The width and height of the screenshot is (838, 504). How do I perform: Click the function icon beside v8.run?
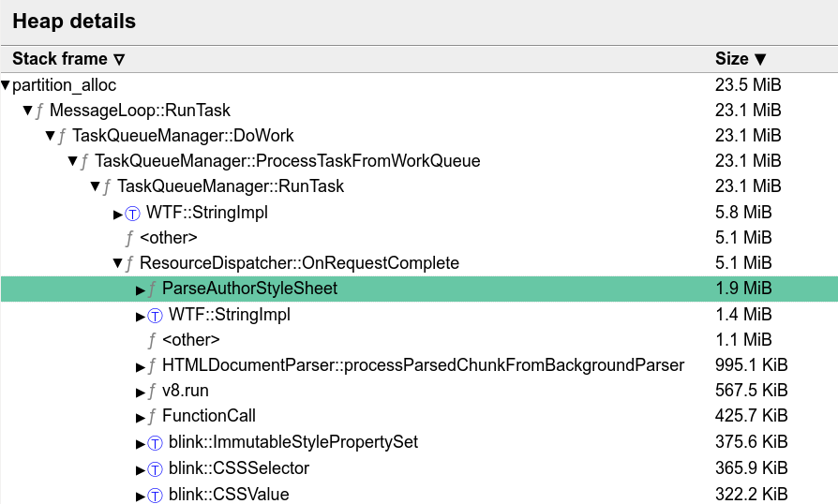click(152, 392)
